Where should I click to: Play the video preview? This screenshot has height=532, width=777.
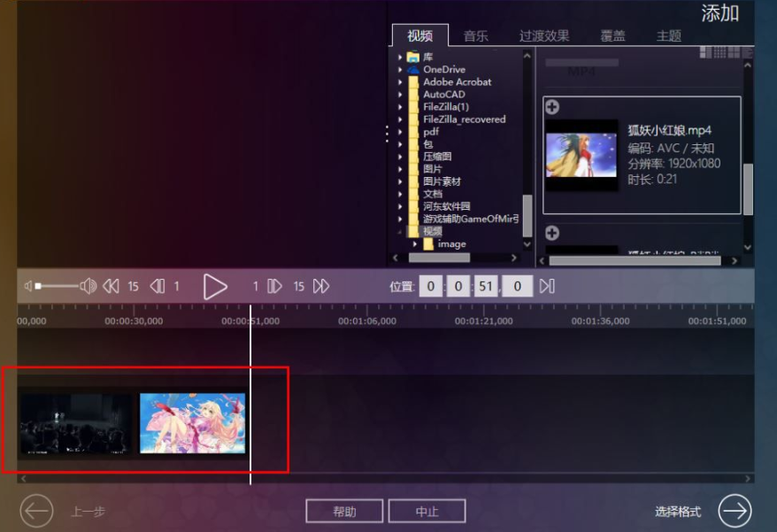[215, 287]
